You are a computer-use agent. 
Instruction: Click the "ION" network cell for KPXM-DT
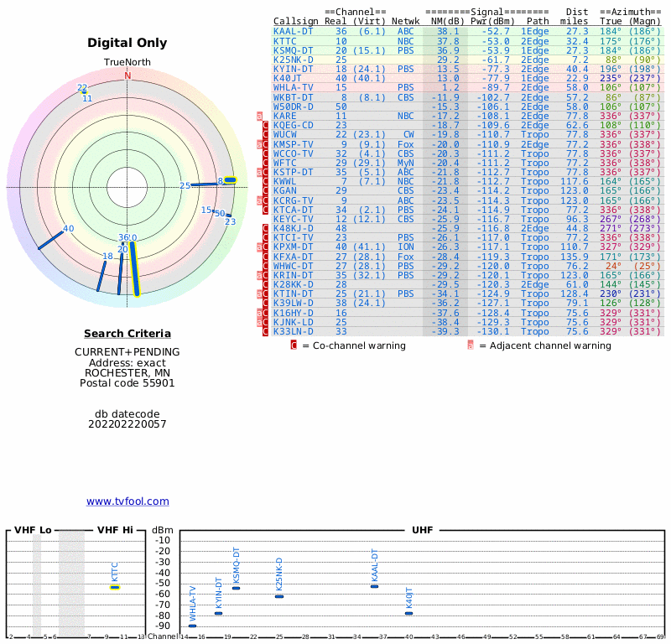point(406,247)
